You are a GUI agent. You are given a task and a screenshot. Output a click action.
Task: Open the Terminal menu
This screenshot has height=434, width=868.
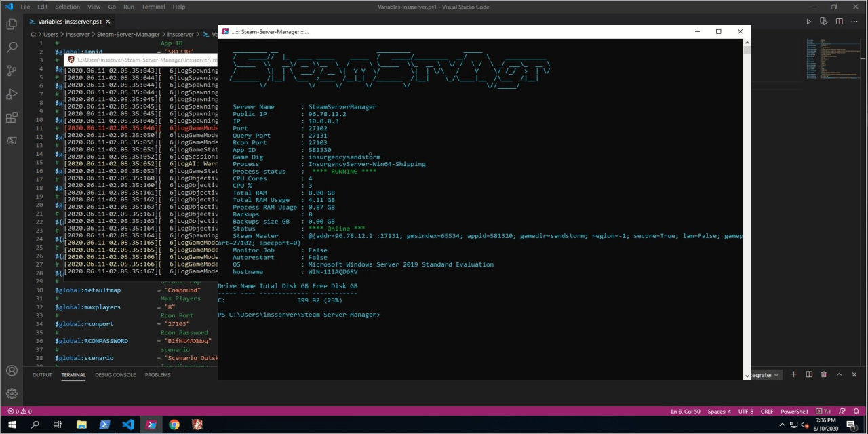153,7
